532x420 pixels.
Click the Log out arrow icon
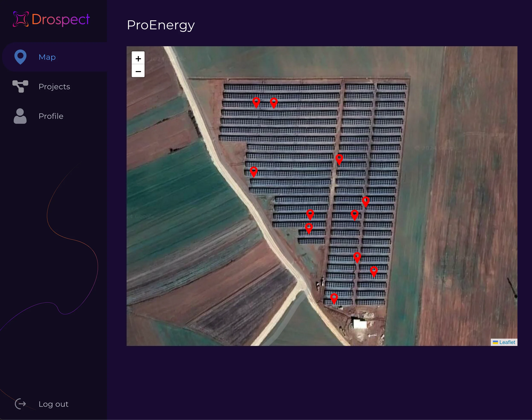click(x=20, y=404)
